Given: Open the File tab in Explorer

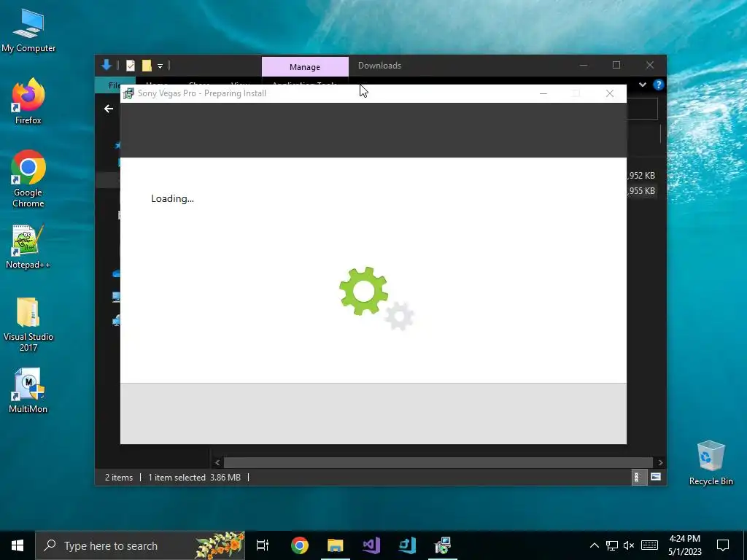Looking at the screenshot, I should [114, 85].
